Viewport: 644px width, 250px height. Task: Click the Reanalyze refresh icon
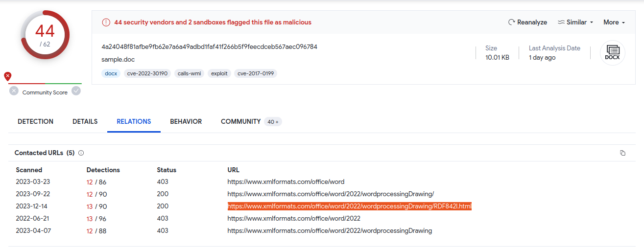click(x=512, y=23)
